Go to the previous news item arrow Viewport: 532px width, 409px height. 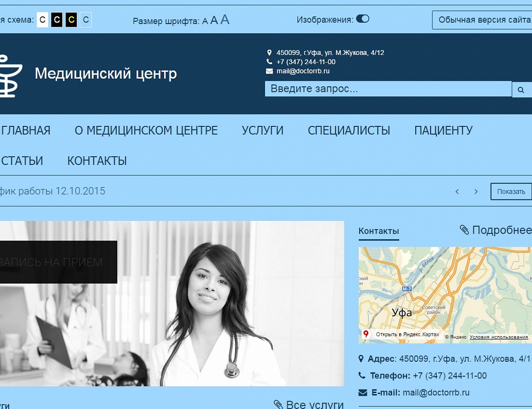coord(457,192)
